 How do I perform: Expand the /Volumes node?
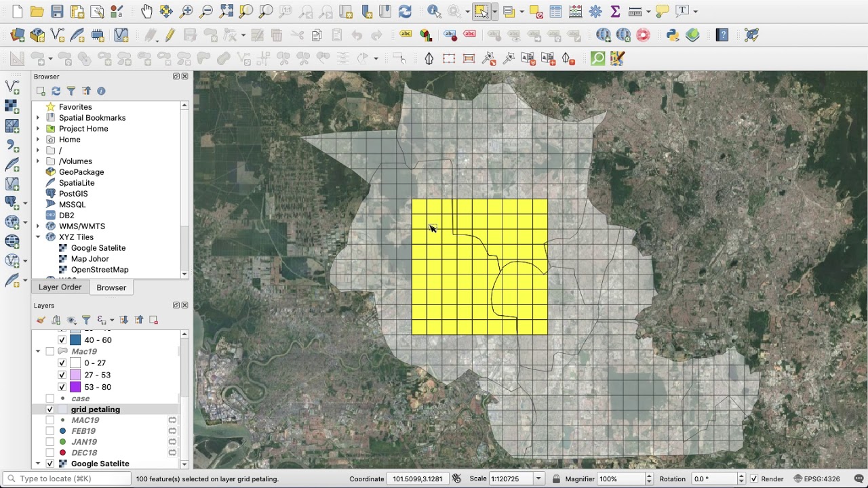(x=38, y=161)
